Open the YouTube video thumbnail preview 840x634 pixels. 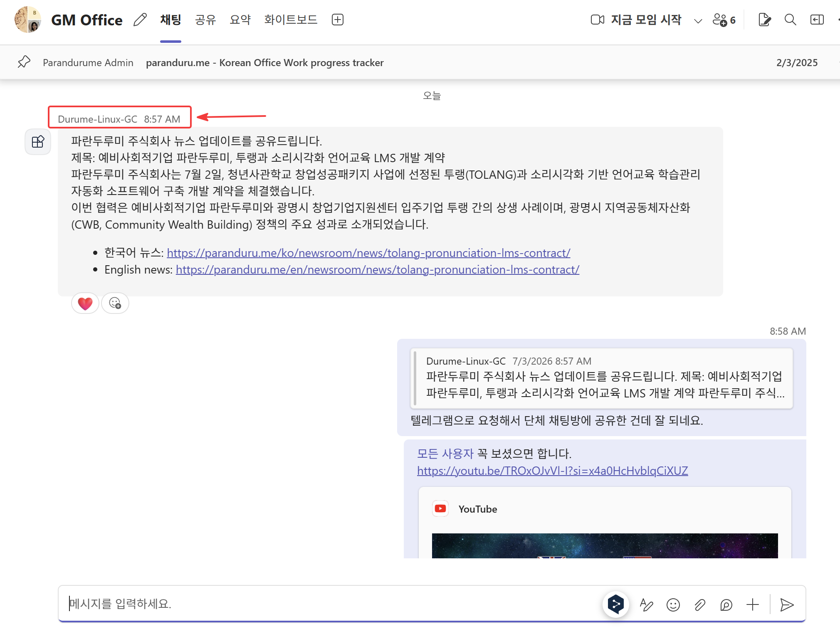(605, 545)
